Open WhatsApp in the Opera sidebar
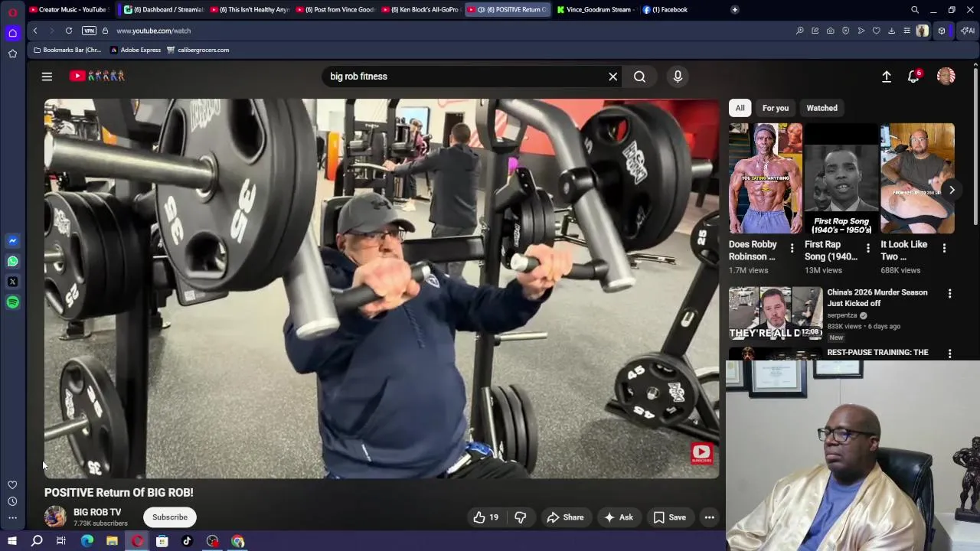980x551 pixels. coord(12,261)
